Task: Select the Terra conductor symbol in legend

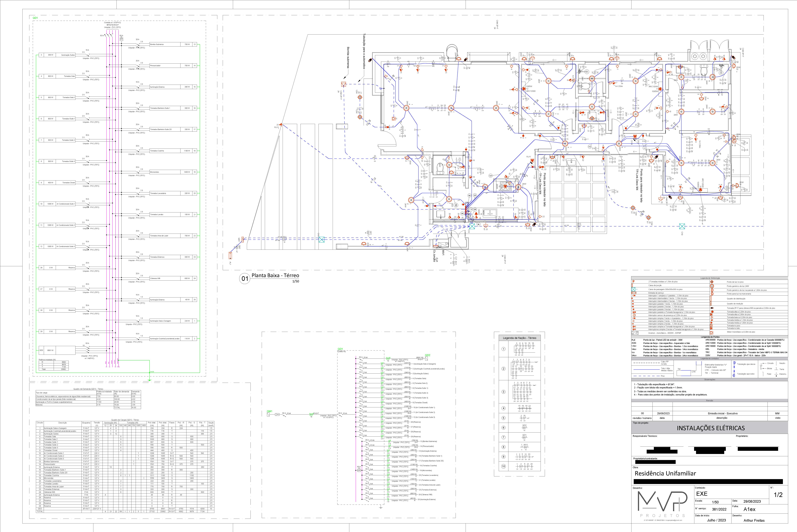Action: coord(776,369)
